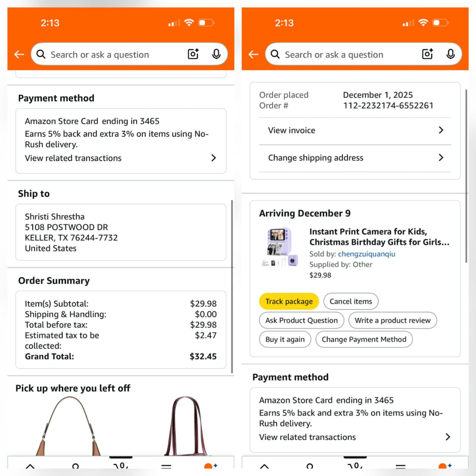Image resolution: width=476 pixels, height=476 pixels.
Task: Open Instant Print Camera product thumbnail
Action: click(280, 248)
